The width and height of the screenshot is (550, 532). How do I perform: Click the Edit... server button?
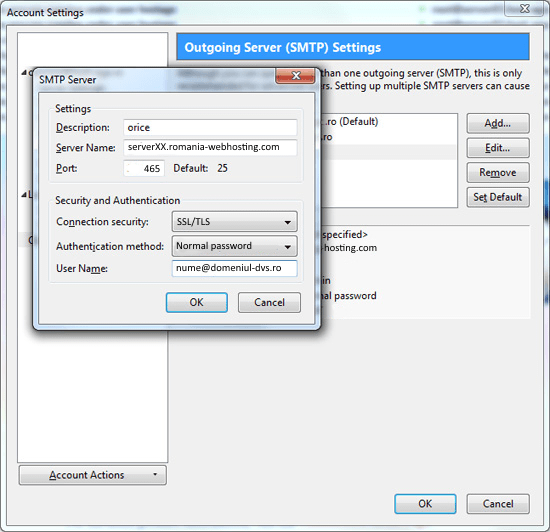497,148
